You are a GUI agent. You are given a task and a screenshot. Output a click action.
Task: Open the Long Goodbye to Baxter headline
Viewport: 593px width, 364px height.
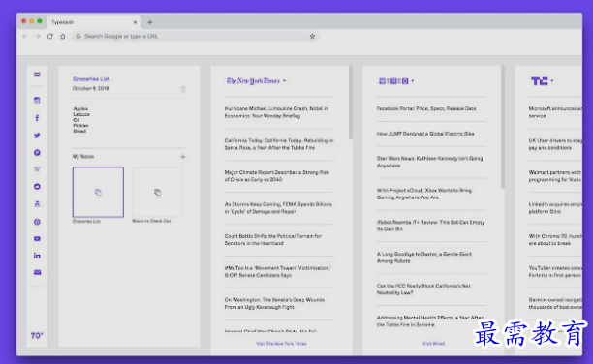click(x=424, y=258)
